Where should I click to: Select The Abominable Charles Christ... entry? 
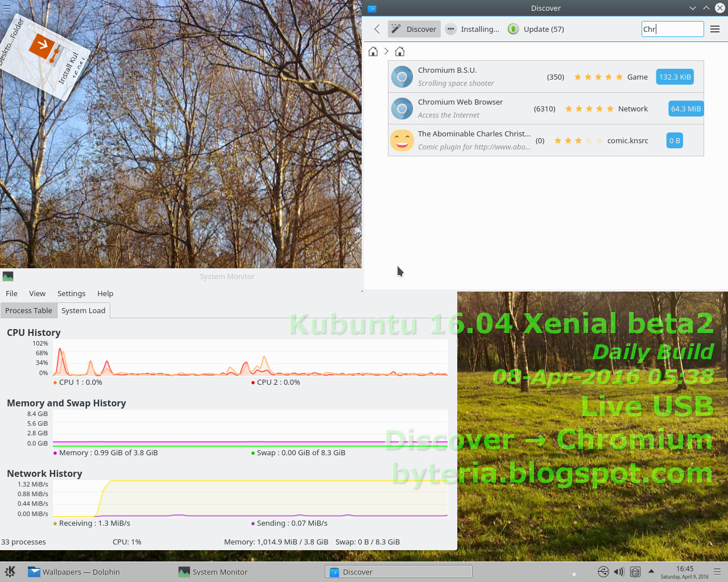[x=546, y=140]
